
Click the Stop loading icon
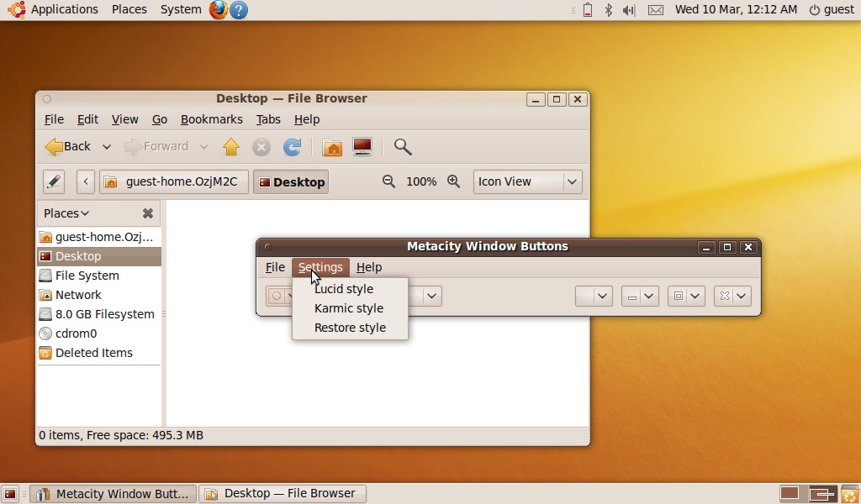point(261,147)
